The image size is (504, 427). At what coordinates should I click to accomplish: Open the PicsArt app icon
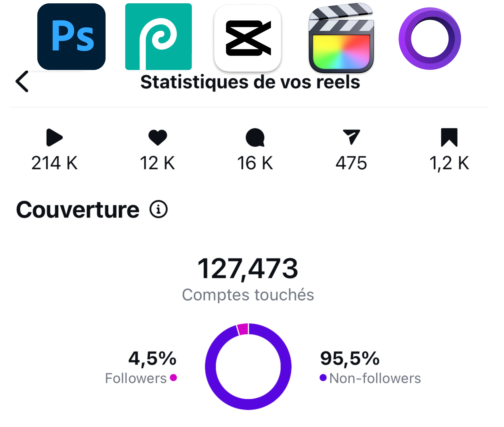(x=159, y=37)
